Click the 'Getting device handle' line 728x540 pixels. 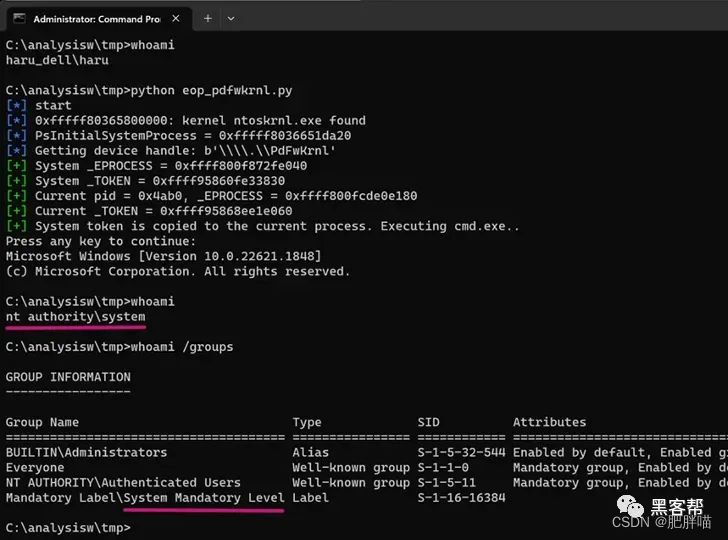pos(171,151)
